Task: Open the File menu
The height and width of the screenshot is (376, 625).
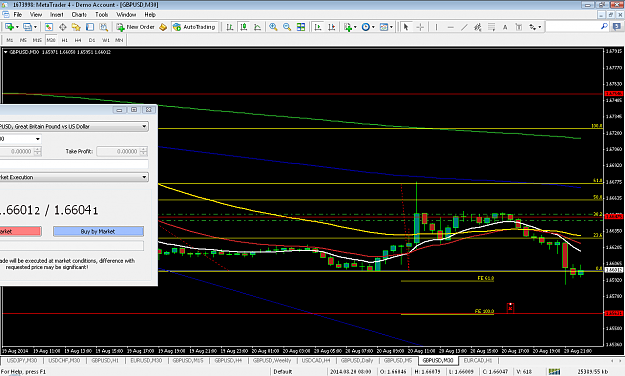Action: tap(18, 15)
